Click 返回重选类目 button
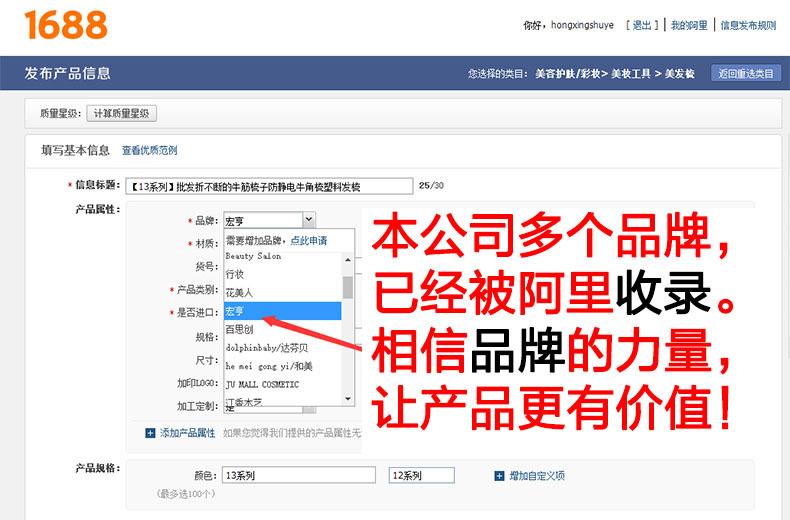The image size is (790, 520). (746, 74)
